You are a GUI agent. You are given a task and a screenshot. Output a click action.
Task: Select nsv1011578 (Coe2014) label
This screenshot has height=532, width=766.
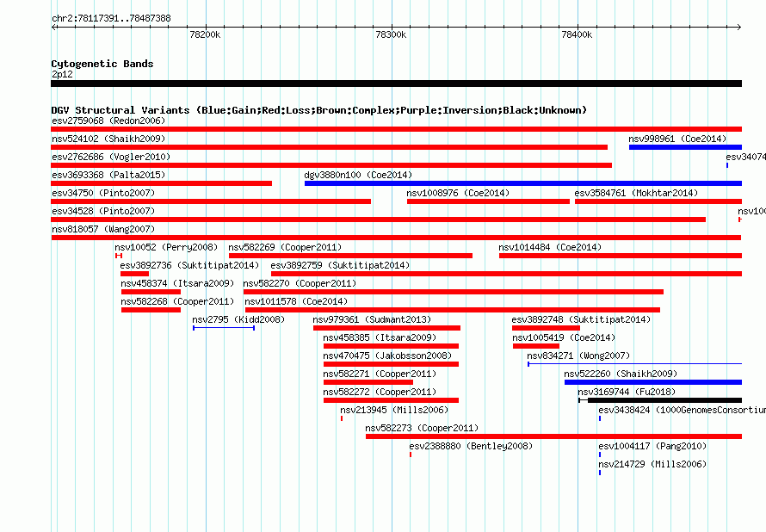[296, 301]
